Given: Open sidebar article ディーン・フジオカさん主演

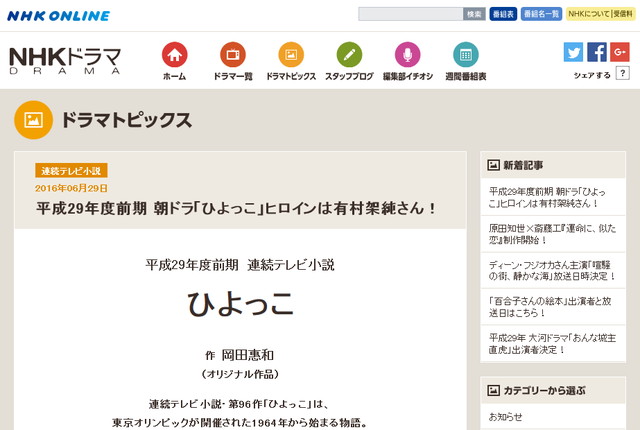Looking at the screenshot, I should point(553,270).
